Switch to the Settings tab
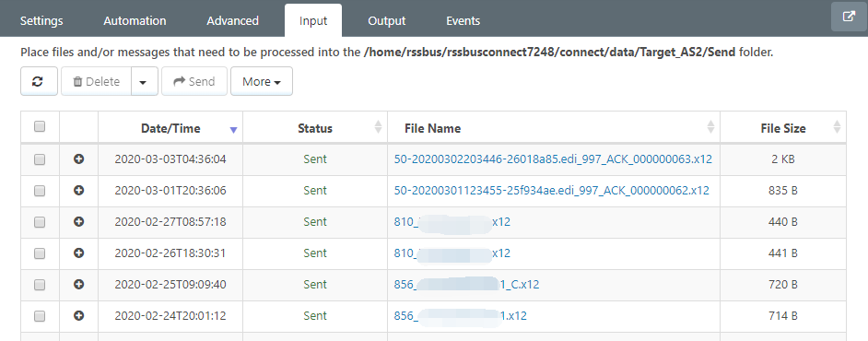 tap(41, 21)
